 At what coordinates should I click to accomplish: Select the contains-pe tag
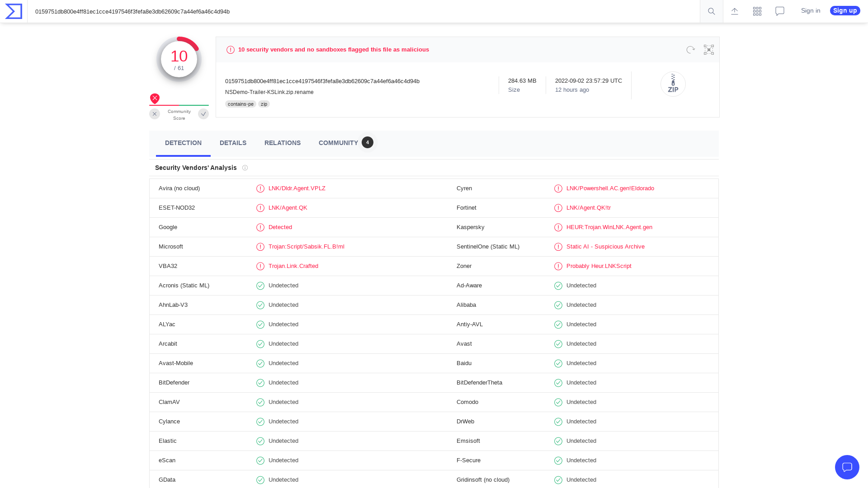[x=241, y=104]
